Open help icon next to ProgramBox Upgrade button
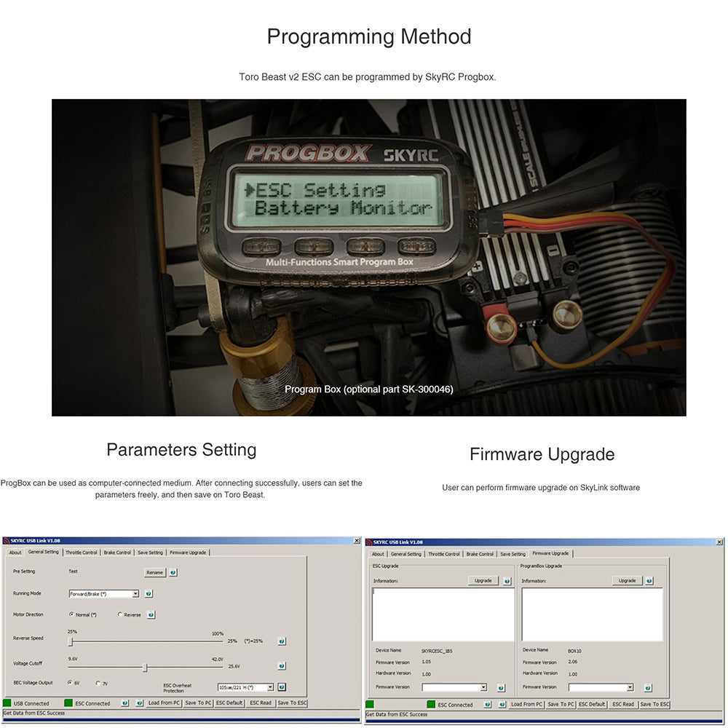This screenshot has width=728, height=728. pos(649,581)
